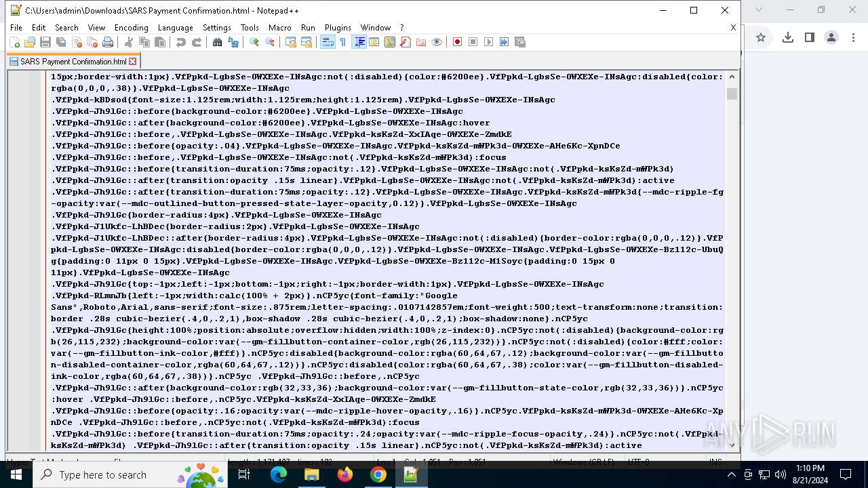Toggle Show All Characters pilcrow icon
Image resolution: width=868 pixels, height=488 pixels.
click(343, 42)
